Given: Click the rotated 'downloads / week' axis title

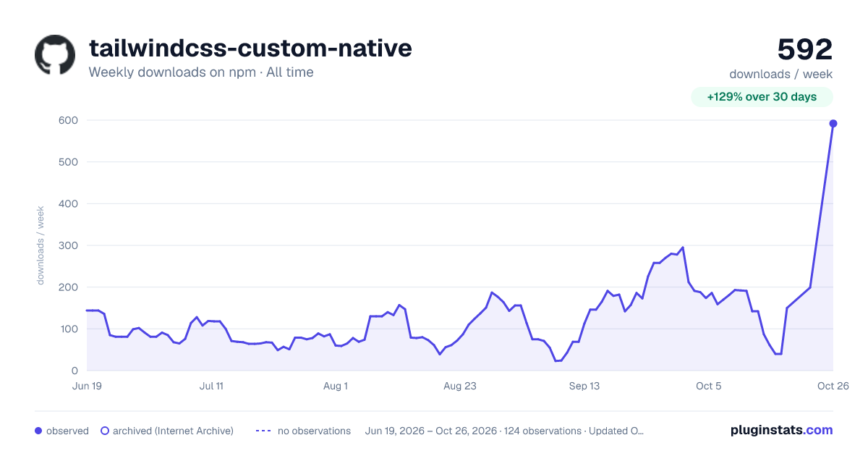Looking at the screenshot, I should pos(41,245).
